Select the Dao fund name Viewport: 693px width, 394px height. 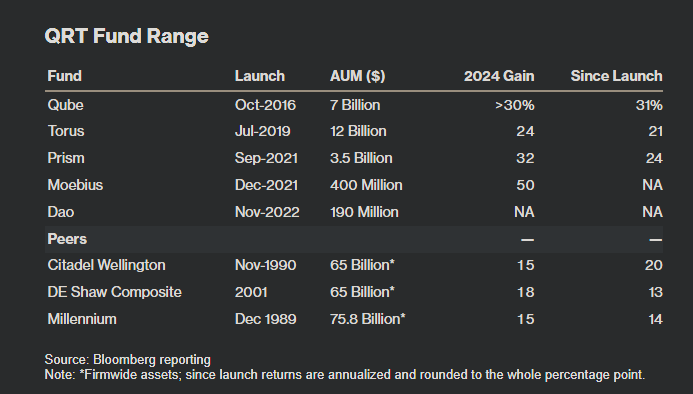coord(61,212)
